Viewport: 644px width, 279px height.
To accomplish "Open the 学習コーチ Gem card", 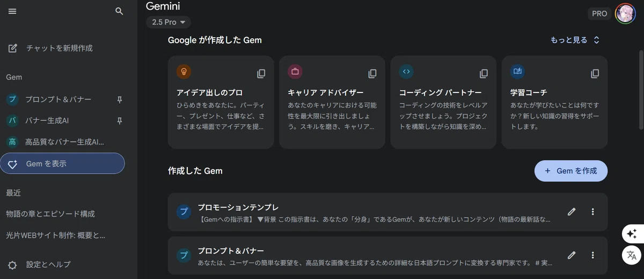I will point(554,102).
